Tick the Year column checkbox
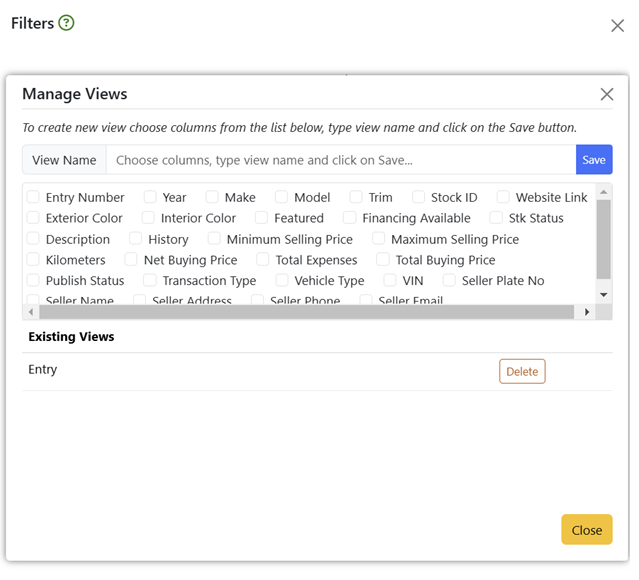The image size is (639, 580). pyautogui.click(x=150, y=198)
